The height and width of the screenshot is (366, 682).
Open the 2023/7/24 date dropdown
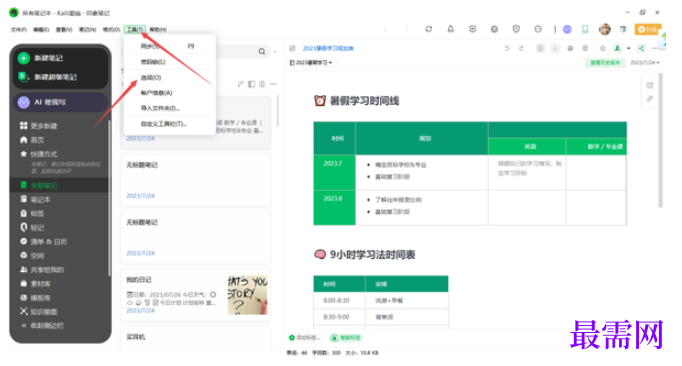(645, 63)
